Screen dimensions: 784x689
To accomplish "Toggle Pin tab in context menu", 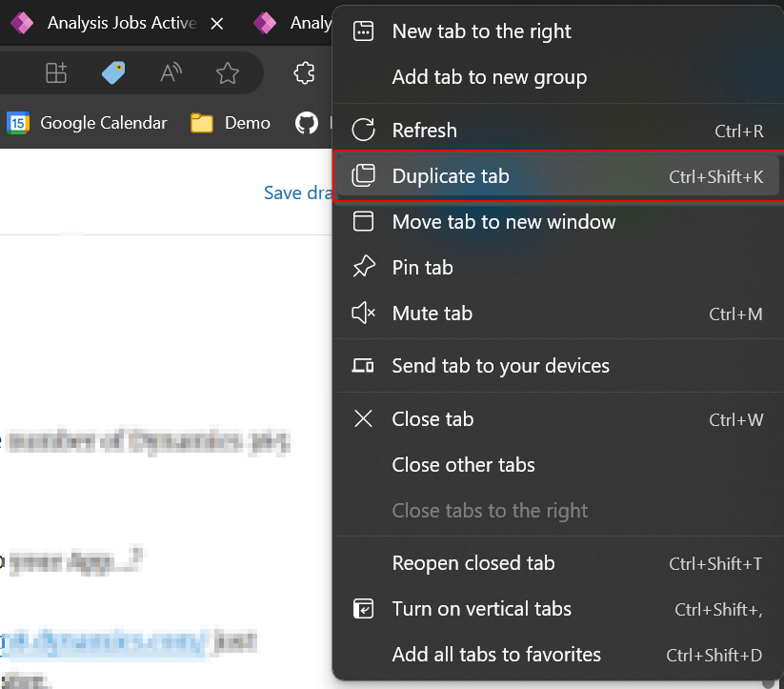I will click(x=422, y=268).
